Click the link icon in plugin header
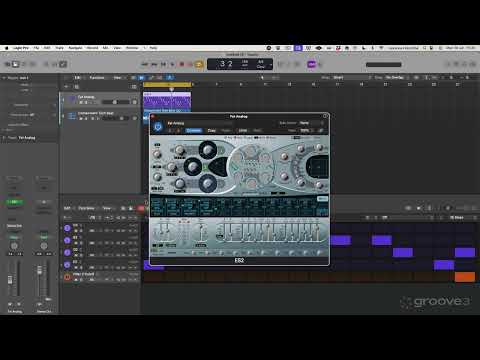Screen dimensions: 480x360 pyautogui.click(x=321, y=130)
